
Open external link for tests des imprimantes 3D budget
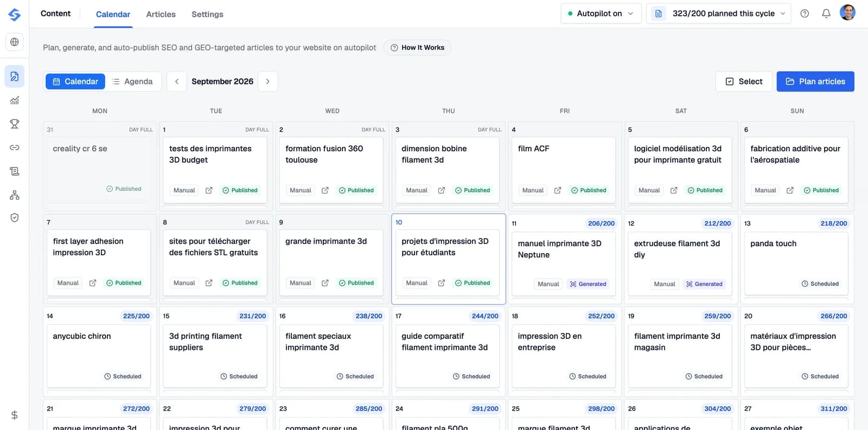pos(209,190)
